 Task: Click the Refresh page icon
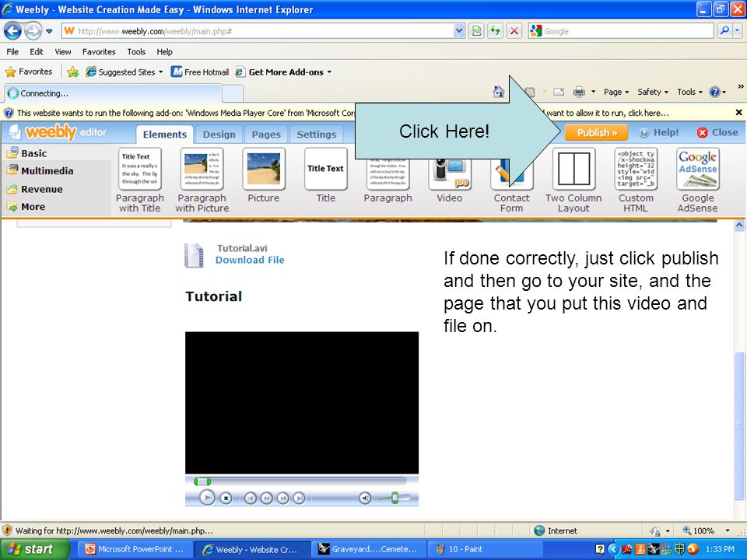tap(496, 31)
